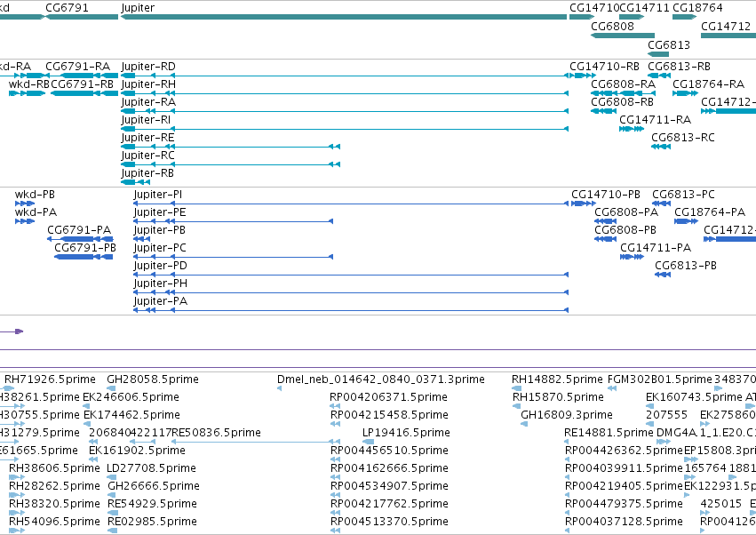Click the RP004206371.5prime EST label
Screen dimensions: 756x535
point(388,397)
